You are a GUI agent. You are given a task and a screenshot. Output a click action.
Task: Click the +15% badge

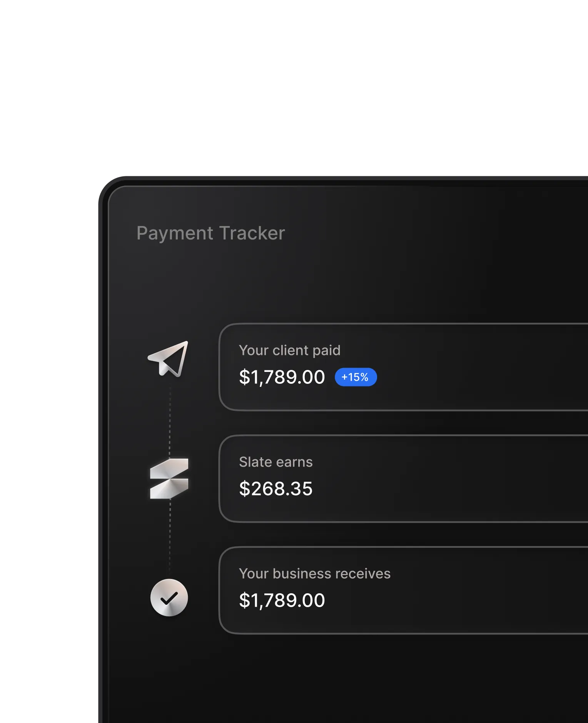(x=355, y=377)
